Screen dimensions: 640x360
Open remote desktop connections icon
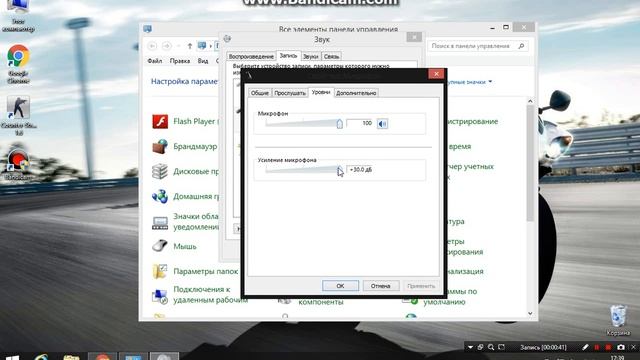160,296
